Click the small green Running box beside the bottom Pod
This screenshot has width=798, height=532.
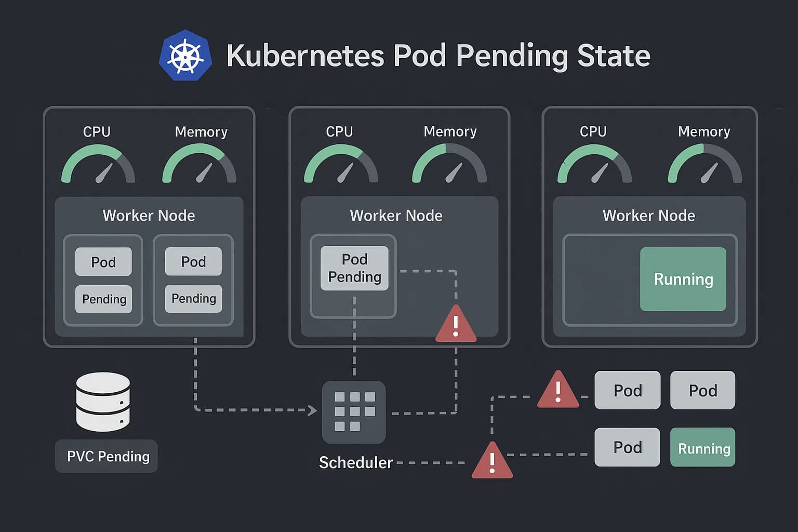coord(703,447)
